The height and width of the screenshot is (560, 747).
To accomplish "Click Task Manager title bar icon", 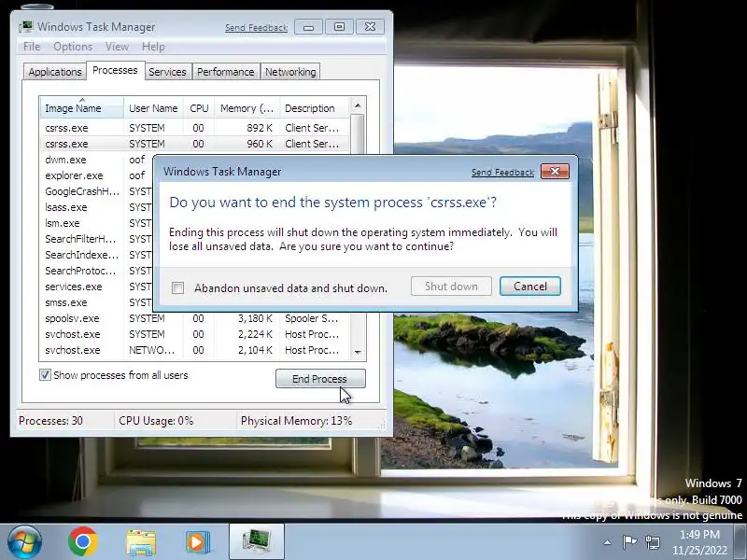I will [26, 27].
